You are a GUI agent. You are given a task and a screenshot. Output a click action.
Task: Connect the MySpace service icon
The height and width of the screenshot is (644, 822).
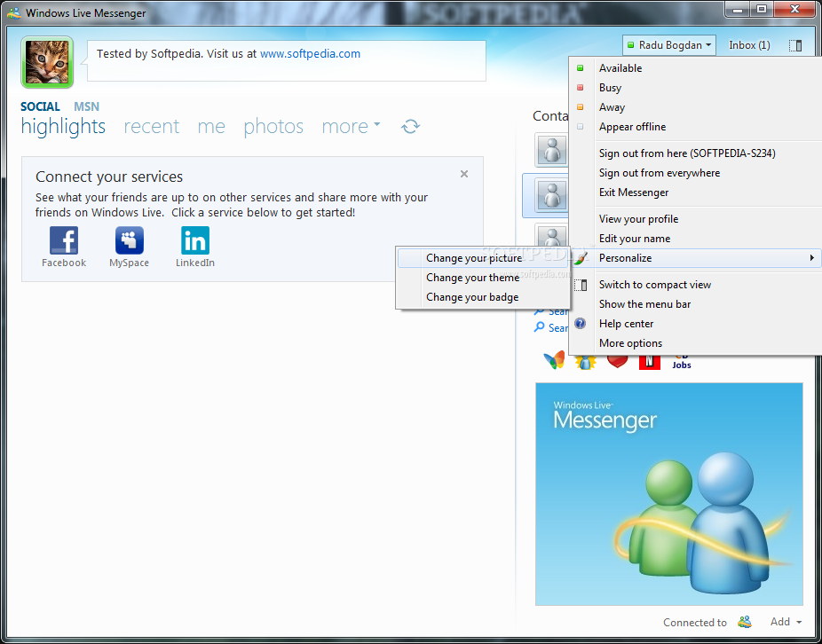click(x=130, y=240)
